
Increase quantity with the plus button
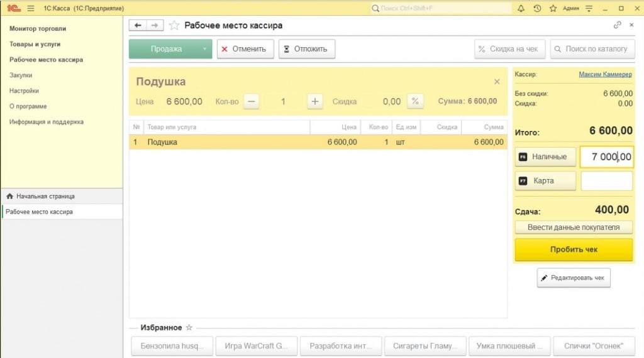tap(314, 101)
